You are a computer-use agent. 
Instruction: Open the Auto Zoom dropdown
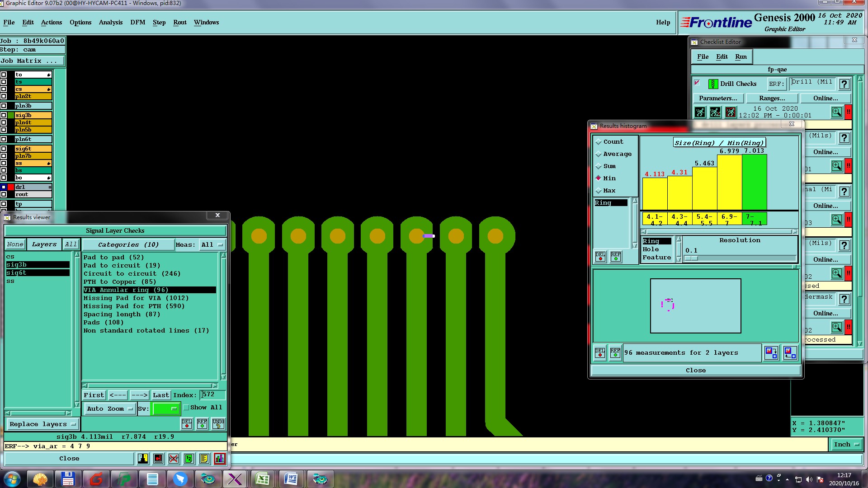[x=109, y=409]
